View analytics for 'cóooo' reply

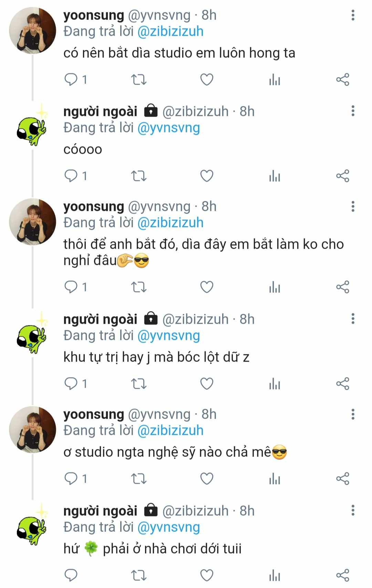click(275, 176)
